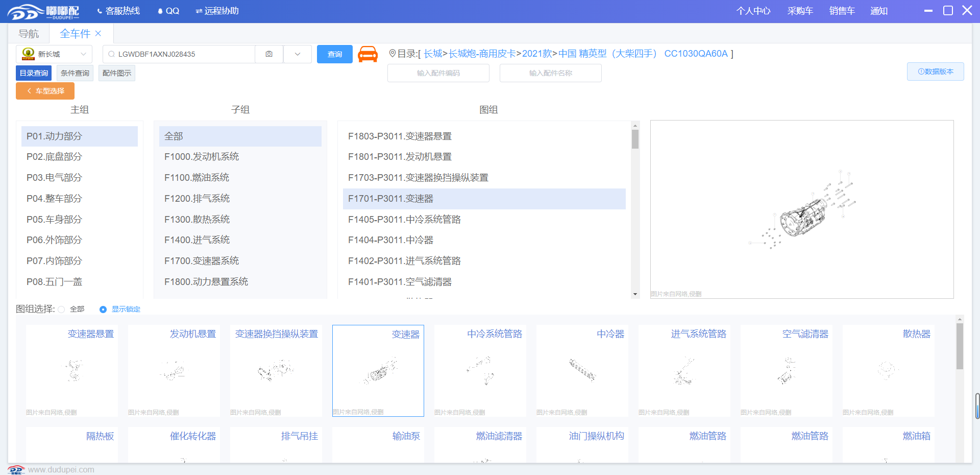Screen dimensions: 980x475
Task: Open the 进气系统管路 thumbnail
Action: [x=684, y=371]
